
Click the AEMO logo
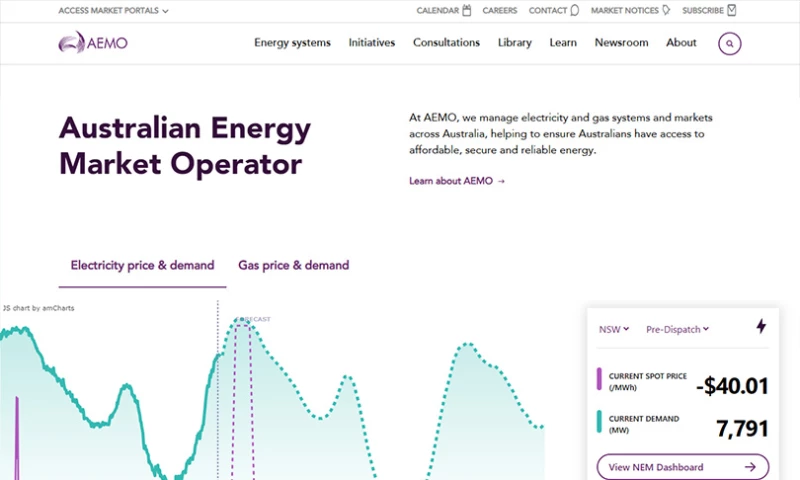coord(93,42)
